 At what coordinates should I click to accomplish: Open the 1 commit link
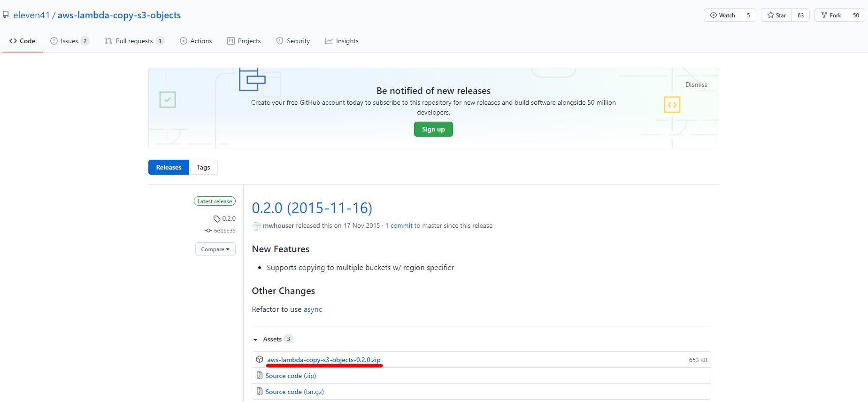(x=399, y=225)
